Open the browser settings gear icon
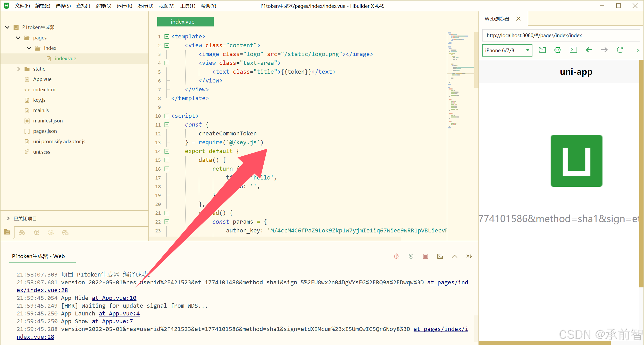 [x=558, y=50]
